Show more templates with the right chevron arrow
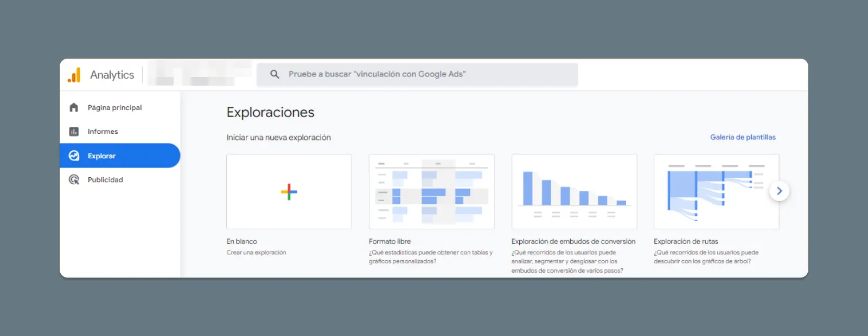 (x=779, y=191)
